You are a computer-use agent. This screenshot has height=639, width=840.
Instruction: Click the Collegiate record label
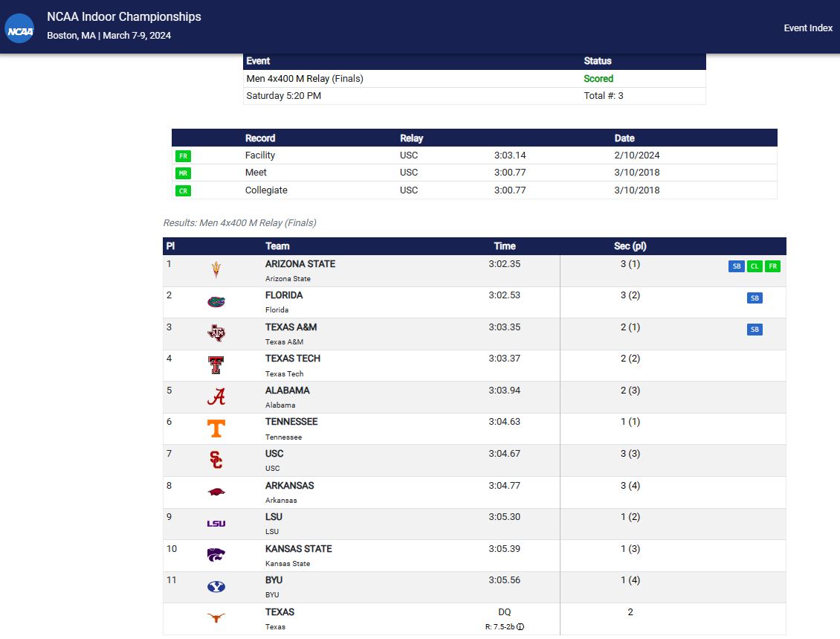pyautogui.click(x=266, y=190)
